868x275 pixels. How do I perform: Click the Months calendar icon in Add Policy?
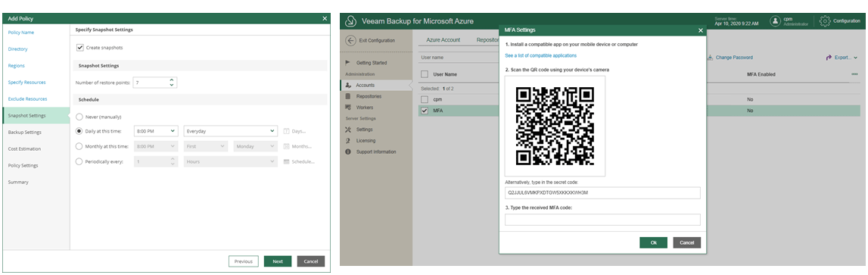click(286, 146)
